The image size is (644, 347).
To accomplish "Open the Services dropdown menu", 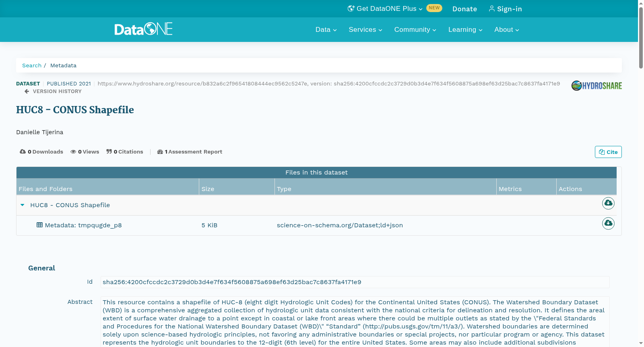I will (x=365, y=30).
